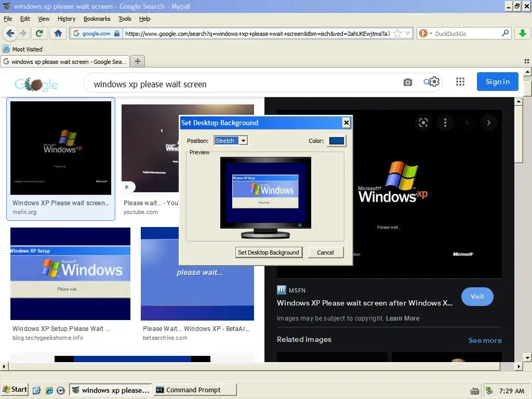Cancel the Set Desktop Background dialog

coord(325,252)
